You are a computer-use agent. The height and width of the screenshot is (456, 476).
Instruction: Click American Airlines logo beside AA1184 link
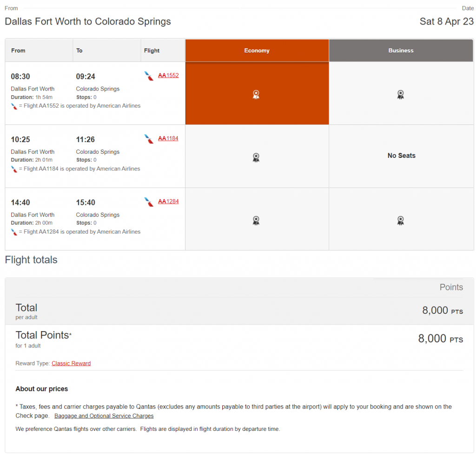click(x=149, y=139)
